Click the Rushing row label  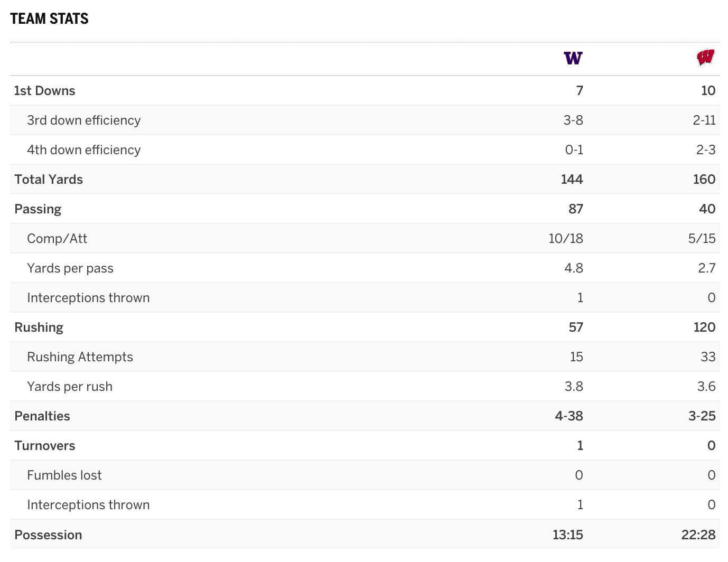39,327
